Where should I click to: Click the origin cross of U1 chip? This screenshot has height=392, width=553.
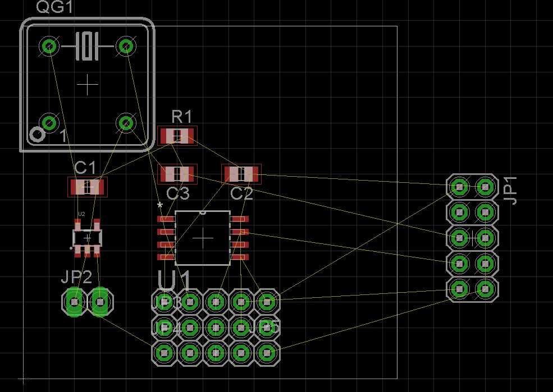203,238
